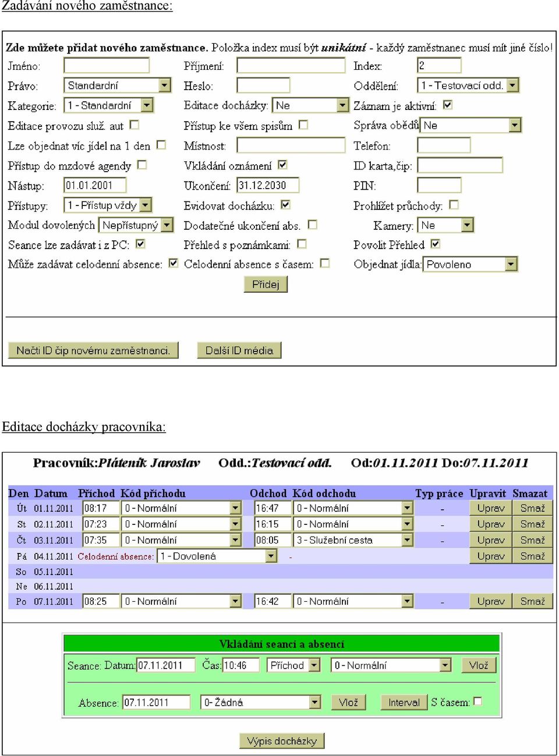
Task: Click Nástup date field
Action: click(95, 185)
